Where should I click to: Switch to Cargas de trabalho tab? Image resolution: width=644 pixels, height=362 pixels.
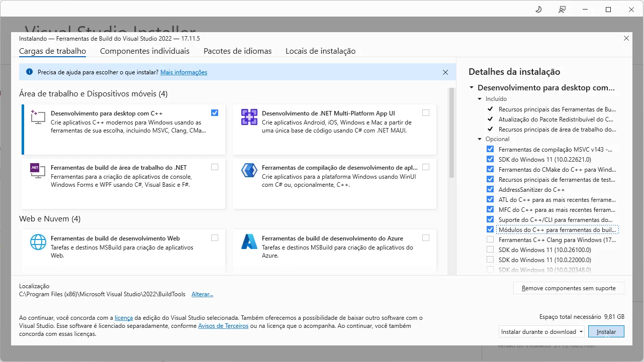click(x=52, y=51)
